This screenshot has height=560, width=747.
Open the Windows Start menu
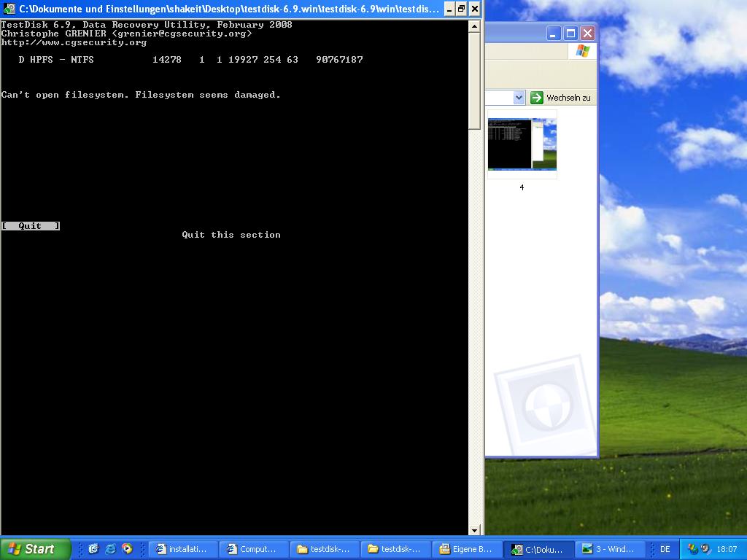point(35,549)
